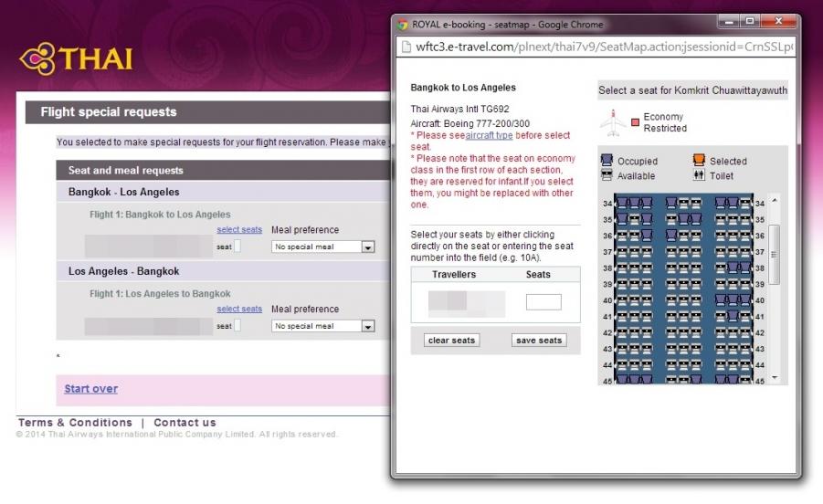Click the Economy Restricted red swatch
Screen dimensions: 823x504
635,122
